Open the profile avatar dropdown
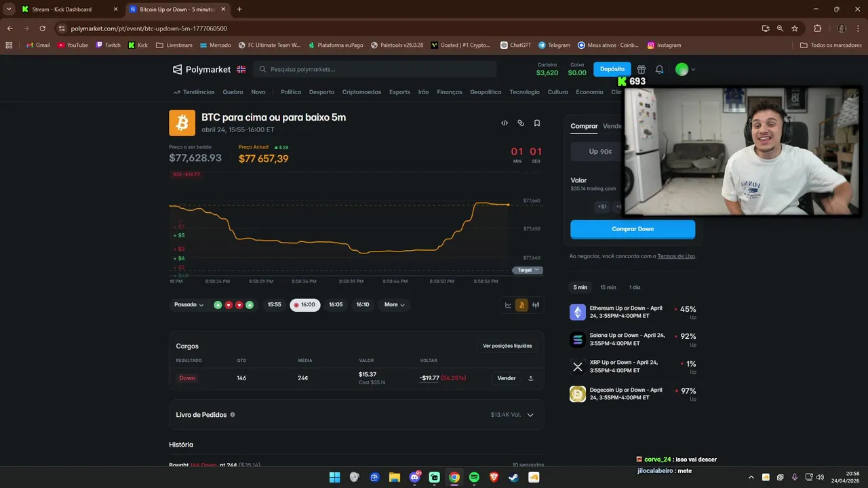The height and width of the screenshot is (488, 868). tap(686, 69)
